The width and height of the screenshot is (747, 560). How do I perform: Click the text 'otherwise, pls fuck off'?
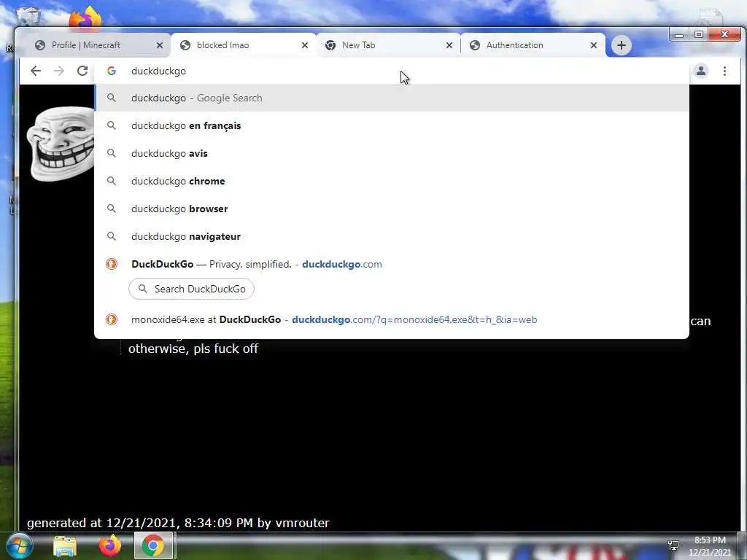click(x=193, y=349)
